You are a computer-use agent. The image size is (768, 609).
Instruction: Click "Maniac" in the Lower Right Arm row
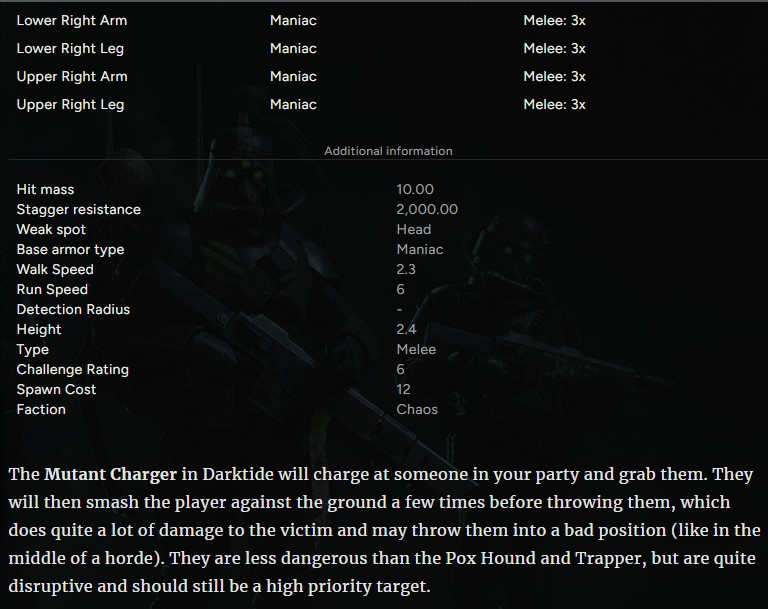[x=293, y=20]
